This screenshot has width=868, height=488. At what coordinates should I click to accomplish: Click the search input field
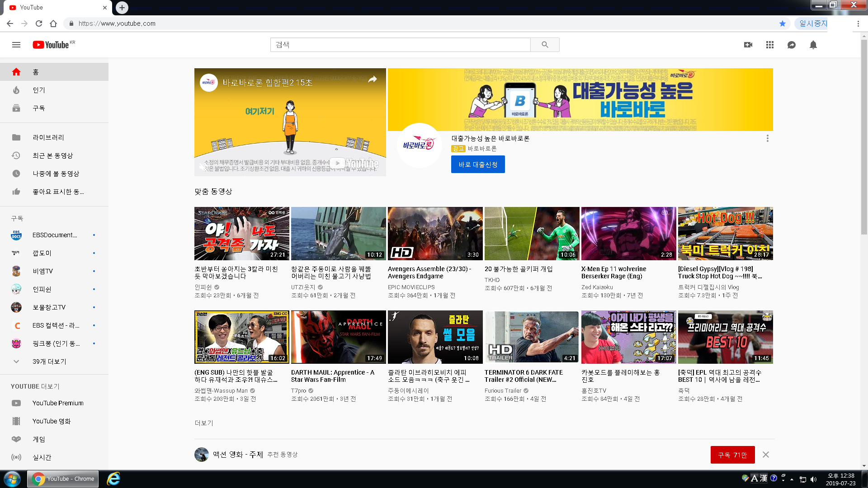click(400, 45)
